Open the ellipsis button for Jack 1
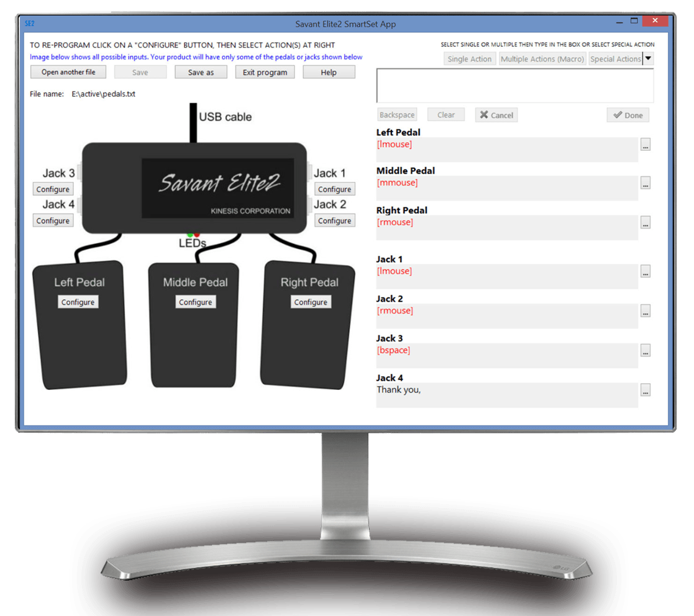This screenshot has width=694, height=616. pyautogui.click(x=646, y=271)
